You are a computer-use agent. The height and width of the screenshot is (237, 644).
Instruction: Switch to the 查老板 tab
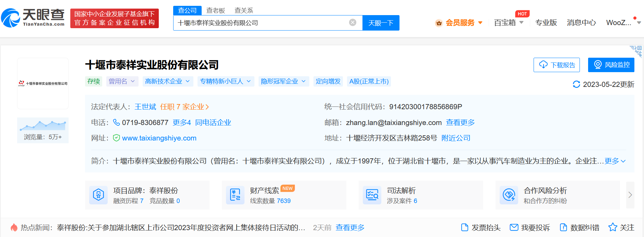point(215,11)
